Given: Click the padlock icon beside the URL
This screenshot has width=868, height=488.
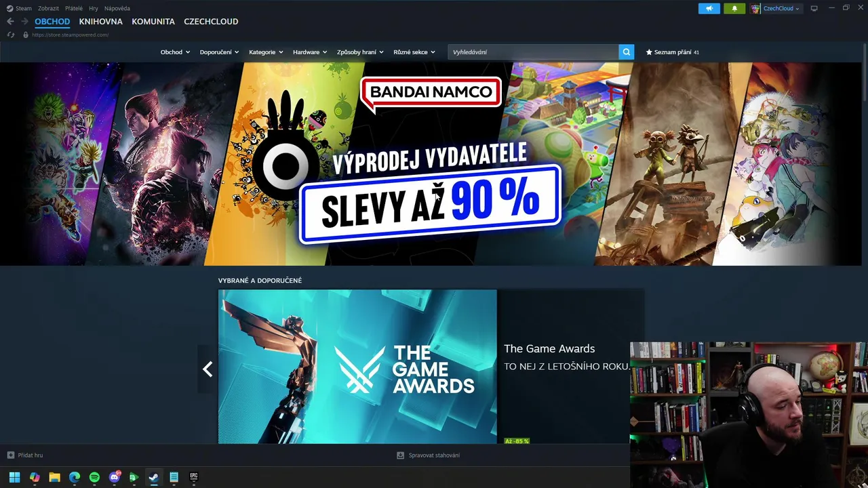Looking at the screenshot, I should [26, 35].
